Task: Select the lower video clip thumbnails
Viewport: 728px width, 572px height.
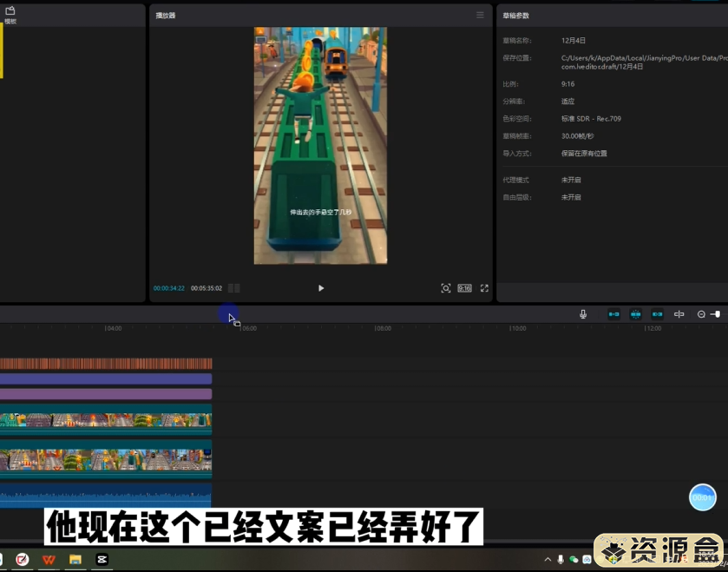Action: click(106, 459)
